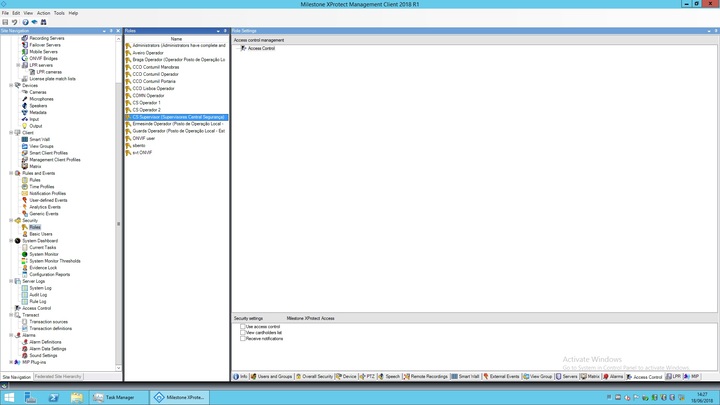Open System Monitor in the dashboard
Viewport: 720px width, 405px height.
tap(44, 254)
